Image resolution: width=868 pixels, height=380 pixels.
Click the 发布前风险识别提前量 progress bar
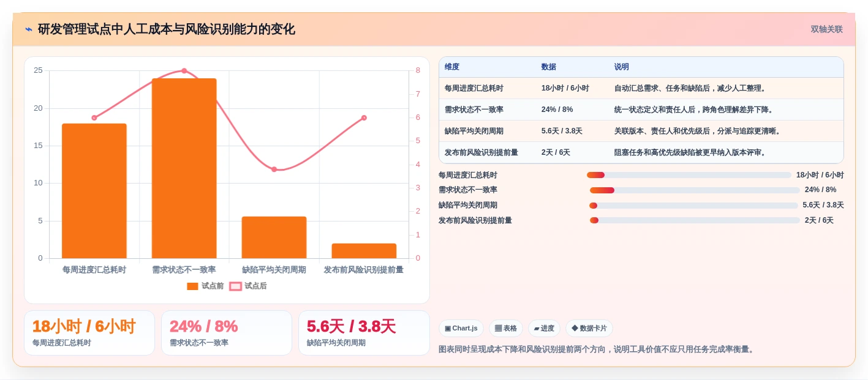coord(695,220)
